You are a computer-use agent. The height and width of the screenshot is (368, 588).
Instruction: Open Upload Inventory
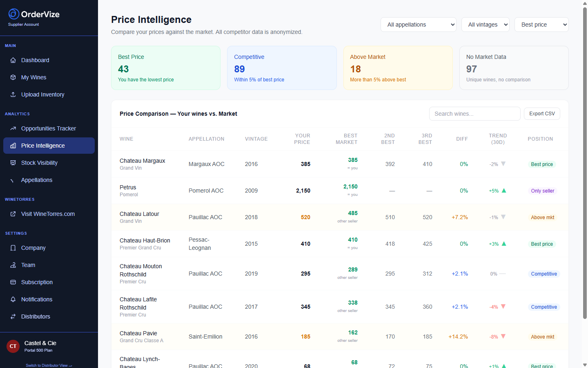pyautogui.click(x=49, y=94)
